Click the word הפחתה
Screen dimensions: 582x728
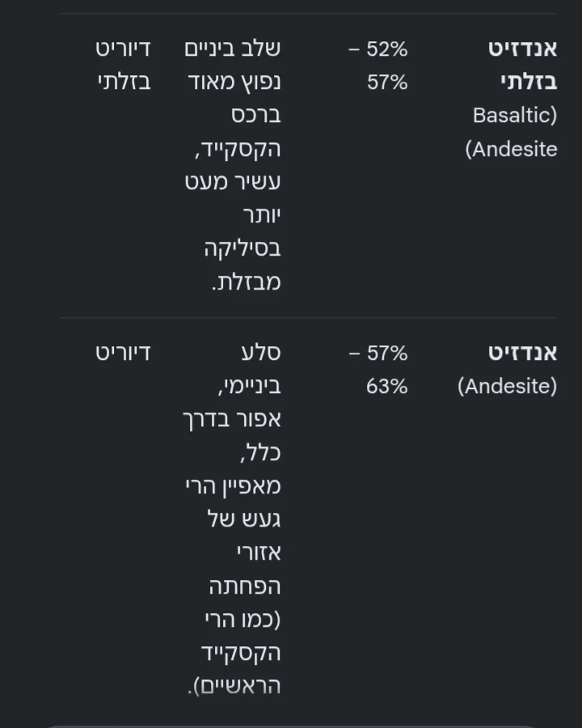(x=245, y=586)
